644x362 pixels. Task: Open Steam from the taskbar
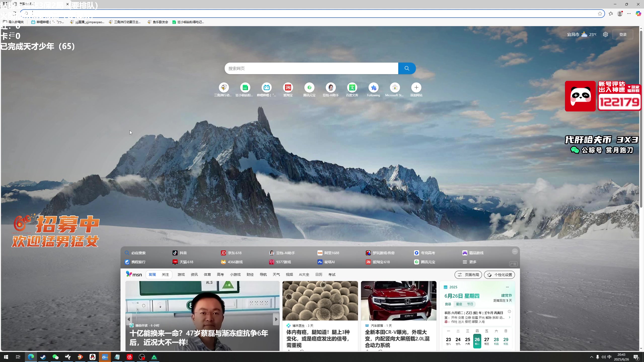[43, 357]
